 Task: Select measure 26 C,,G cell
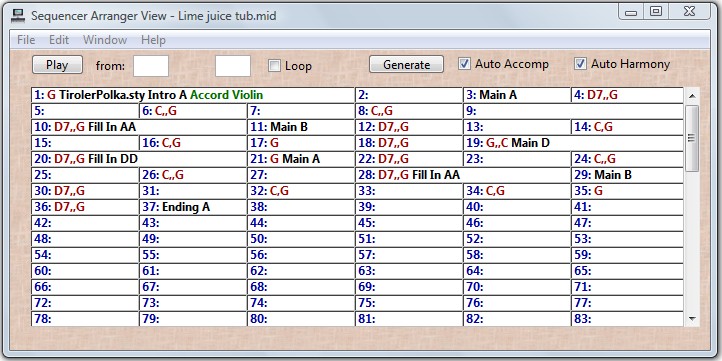click(193, 175)
